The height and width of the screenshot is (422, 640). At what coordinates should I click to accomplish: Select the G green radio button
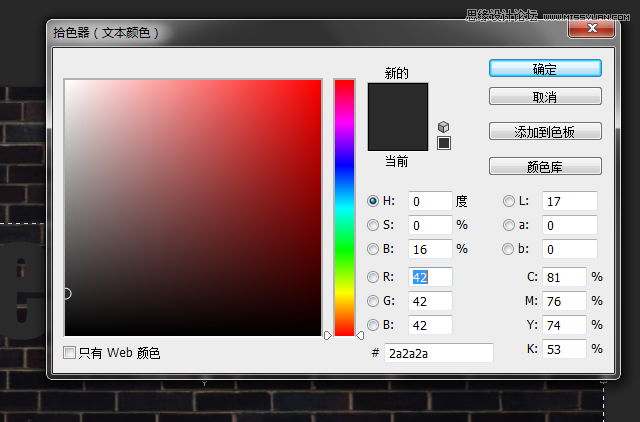pos(373,301)
